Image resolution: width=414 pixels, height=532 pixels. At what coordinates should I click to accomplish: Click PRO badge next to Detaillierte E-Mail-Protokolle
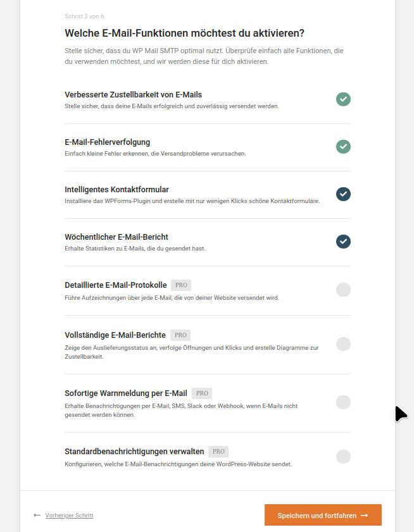point(181,285)
